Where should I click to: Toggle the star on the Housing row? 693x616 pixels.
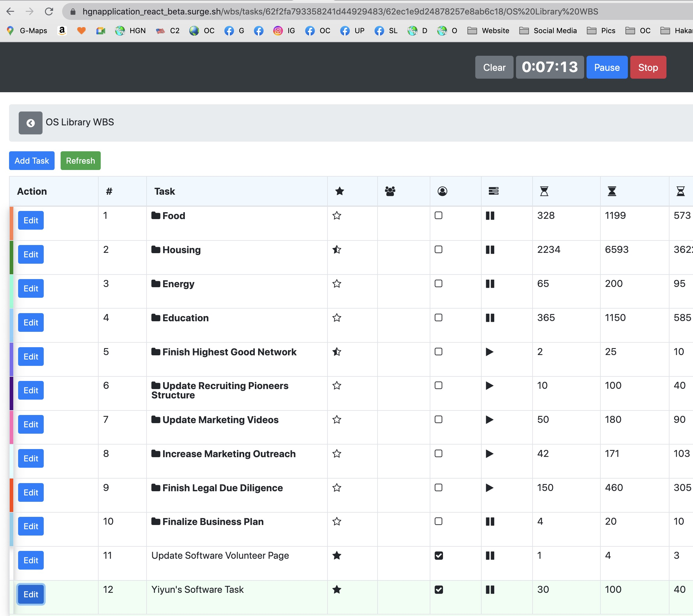click(336, 250)
